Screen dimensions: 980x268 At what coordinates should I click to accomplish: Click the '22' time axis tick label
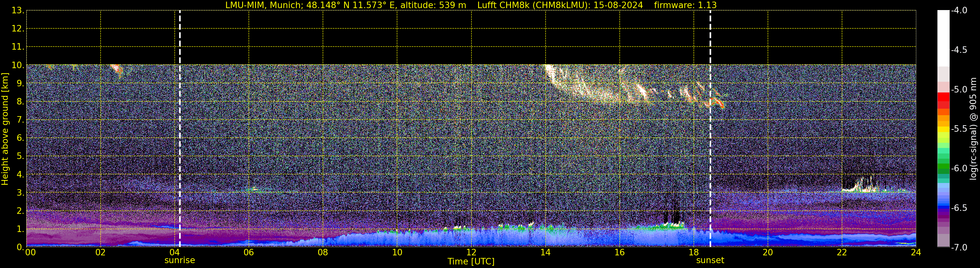842,252
